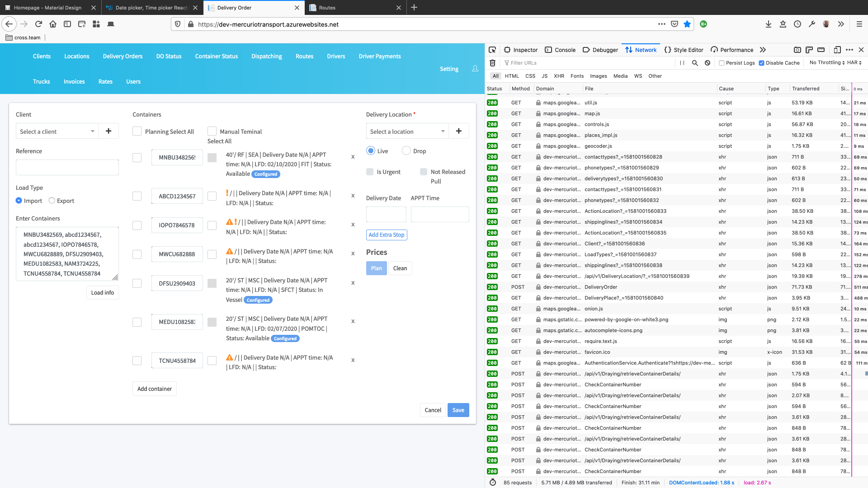
Task: Switch to the Console devtools tab
Action: click(561, 50)
